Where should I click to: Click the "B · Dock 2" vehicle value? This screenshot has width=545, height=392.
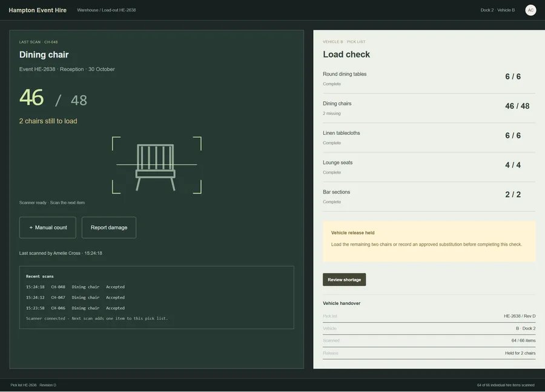pos(526,328)
